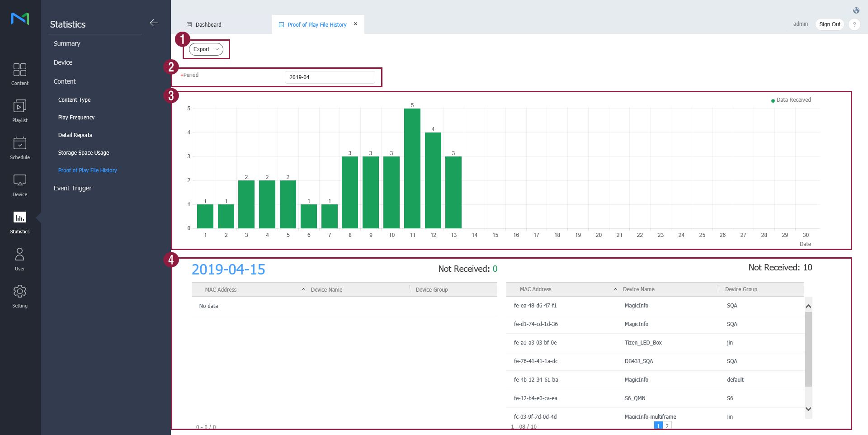Image resolution: width=868 pixels, height=435 pixels.
Task: Click the Period date input field
Action: [x=330, y=77]
